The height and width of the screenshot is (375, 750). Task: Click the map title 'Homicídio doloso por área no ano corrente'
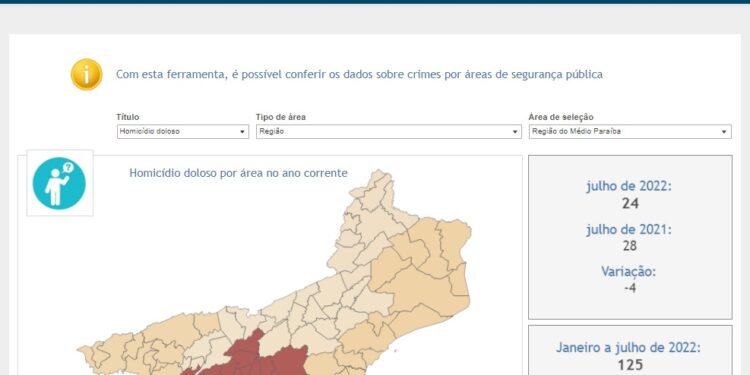click(238, 173)
